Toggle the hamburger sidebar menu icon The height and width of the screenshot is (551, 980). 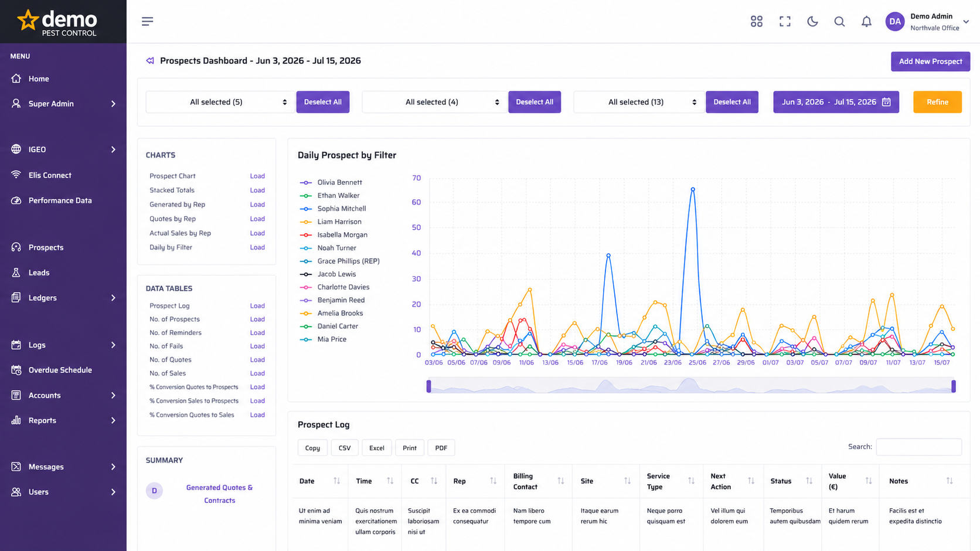tap(147, 21)
